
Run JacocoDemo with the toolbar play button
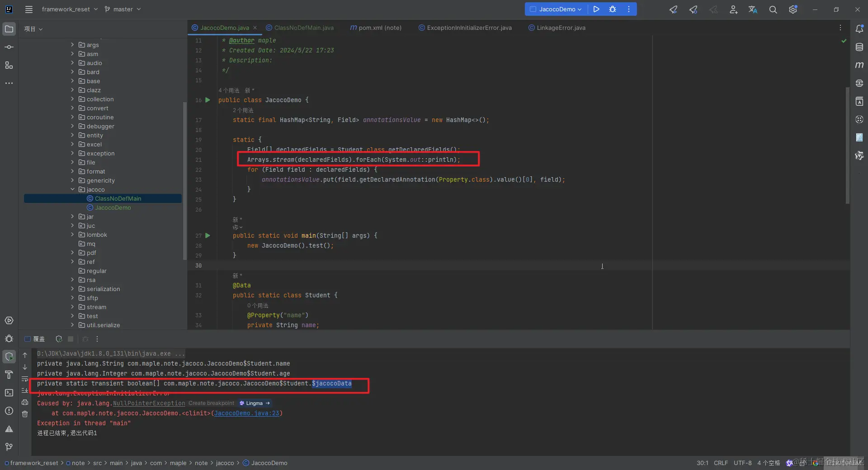tap(596, 9)
